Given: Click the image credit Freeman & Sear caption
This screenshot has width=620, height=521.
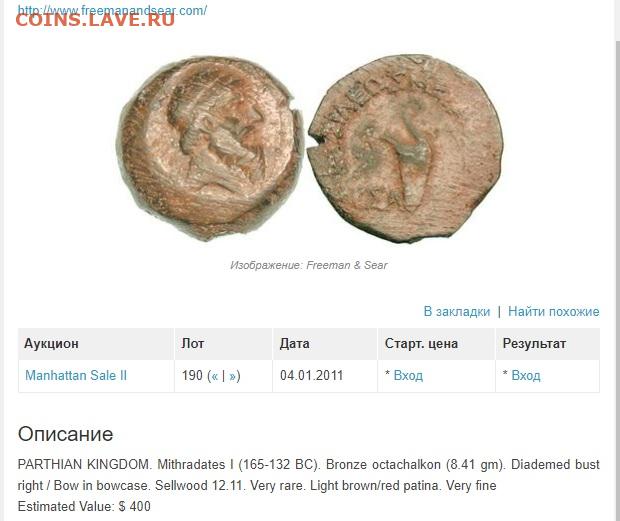Looking at the screenshot, I should pyautogui.click(x=309, y=265).
